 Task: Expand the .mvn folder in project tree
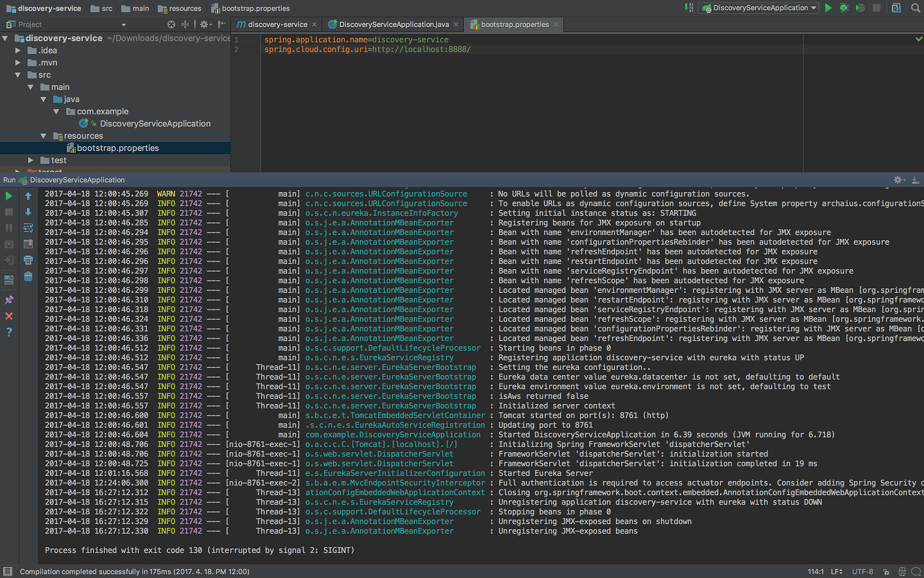click(18, 63)
